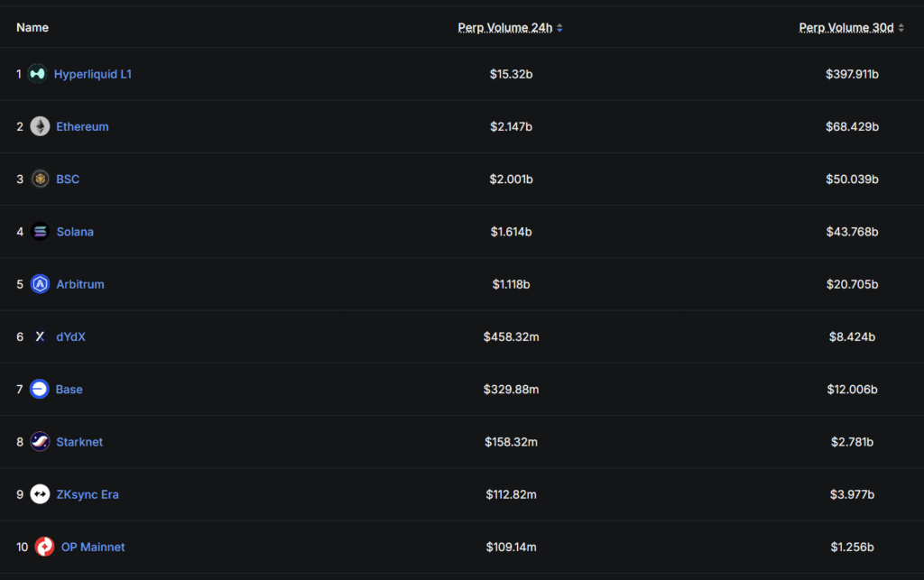924x580 pixels.
Task: Sort by Perp Volume 24h arrow
Action: (x=559, y=28)
